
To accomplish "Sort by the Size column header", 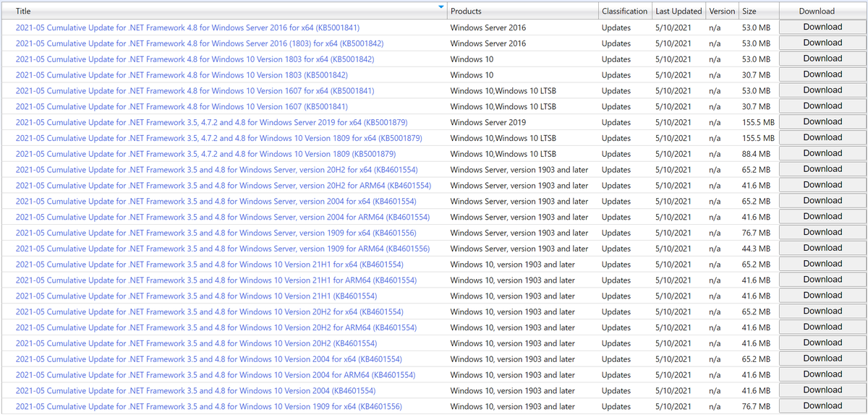I will coord(749,11).
